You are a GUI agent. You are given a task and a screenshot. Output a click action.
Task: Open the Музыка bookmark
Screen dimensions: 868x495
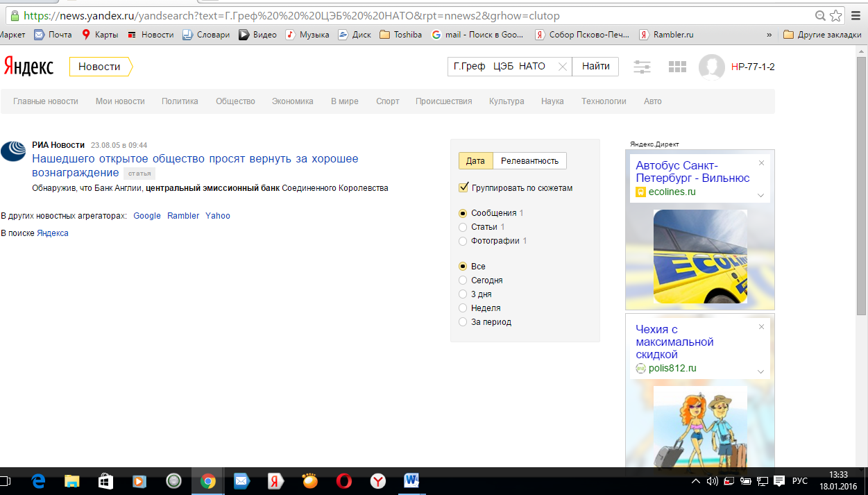(307, 35)
